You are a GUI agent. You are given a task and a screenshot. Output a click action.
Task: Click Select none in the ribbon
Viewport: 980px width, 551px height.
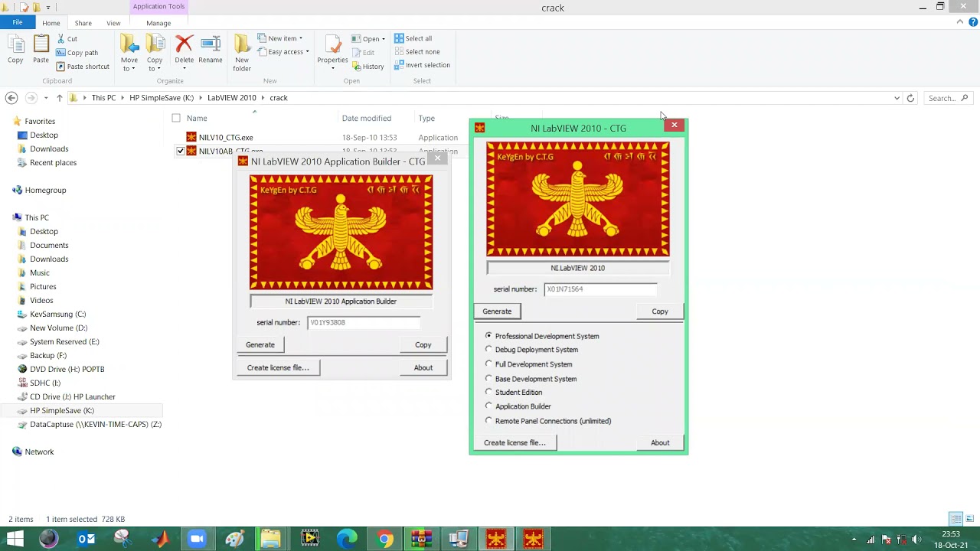[x=416, y=52]
